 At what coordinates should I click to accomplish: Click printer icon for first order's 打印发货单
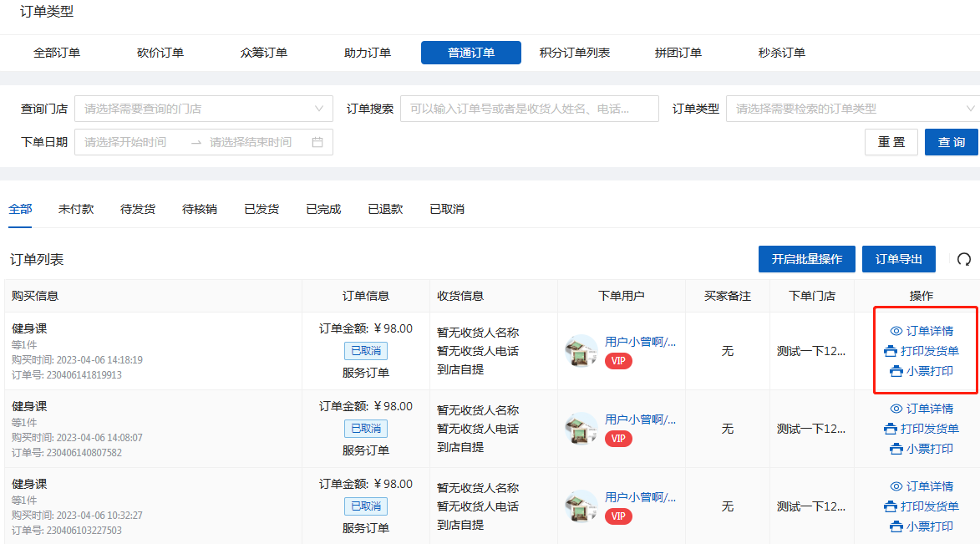(891, 351)
